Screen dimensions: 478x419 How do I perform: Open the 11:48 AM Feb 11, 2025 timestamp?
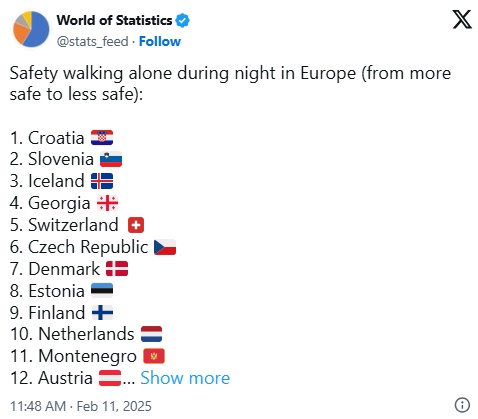[x=81, y=406]
